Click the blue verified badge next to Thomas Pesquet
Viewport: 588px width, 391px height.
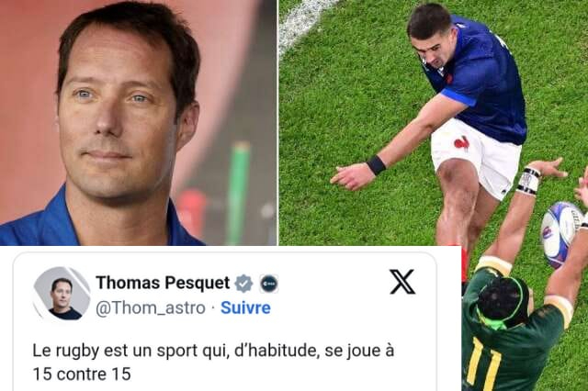tap(244, 283)
